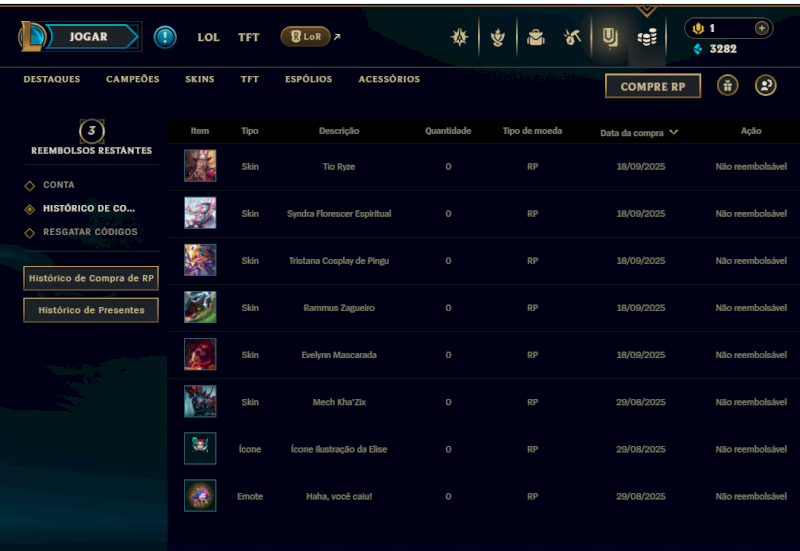Click Ícone Ilustração da Elise text
The width and height of the screenshot is (800, 551).
point(339,449)
